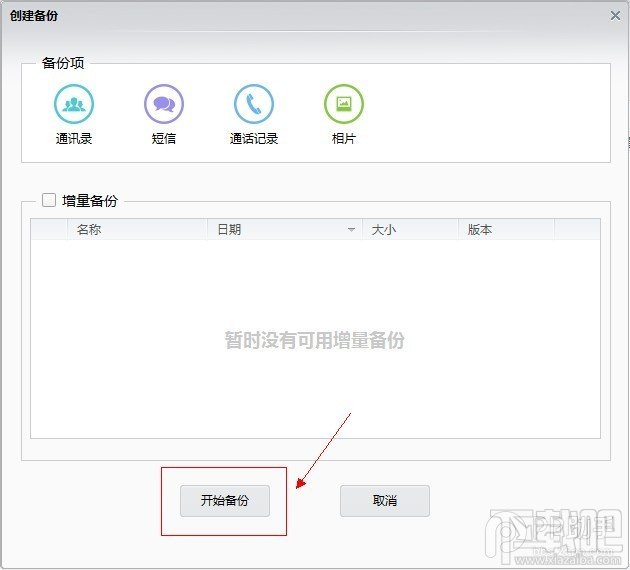Click the 增量备份 label text
This screenshot has height=570, width=630.
(90, 200)
